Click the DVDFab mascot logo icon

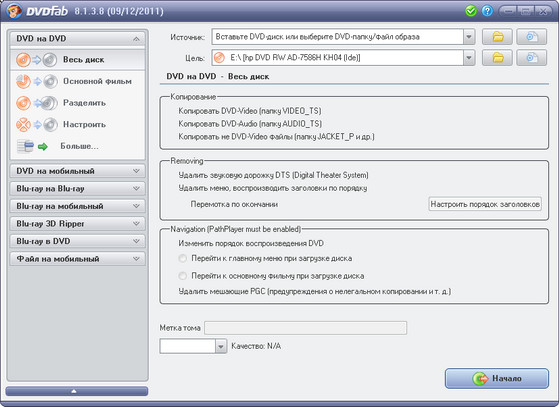[x=14, y=11]
